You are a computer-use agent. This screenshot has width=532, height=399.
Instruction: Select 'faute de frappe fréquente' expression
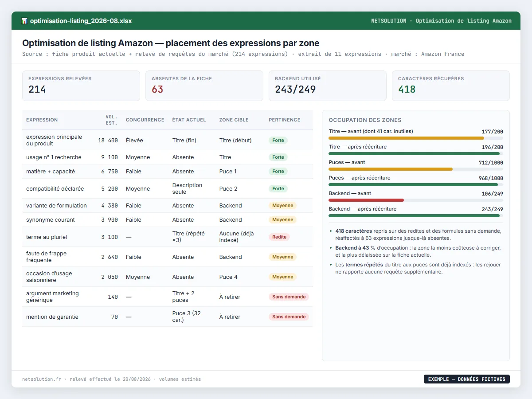pyautogui.click(x=46, y=257)
